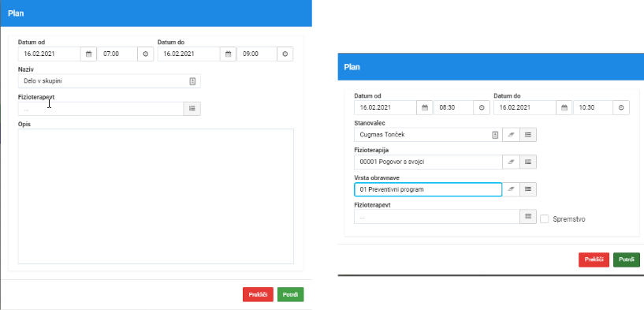Click the Datum do date field in right dialog

pyautogui.click(x=525, y=108)
